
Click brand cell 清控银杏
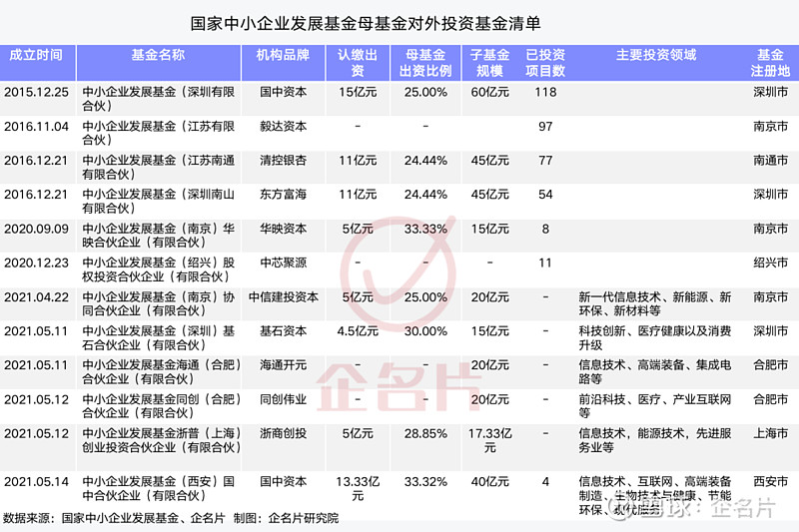click(283, 161)
